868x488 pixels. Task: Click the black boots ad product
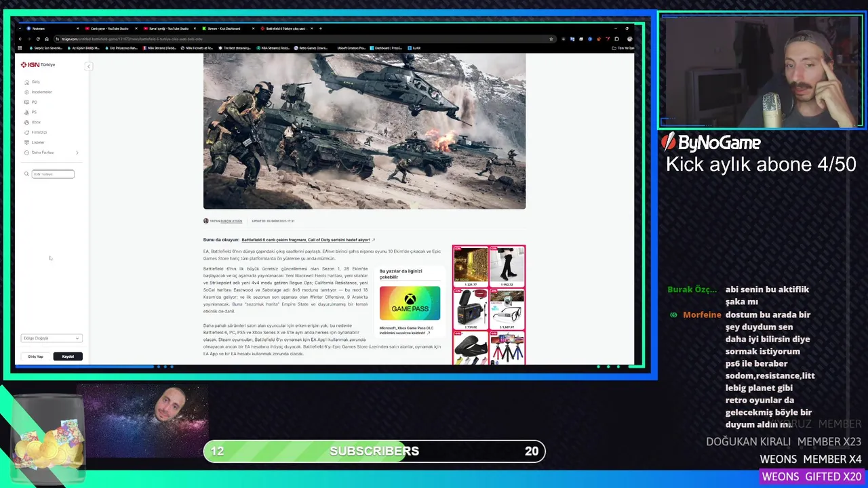tap(507, 265)
